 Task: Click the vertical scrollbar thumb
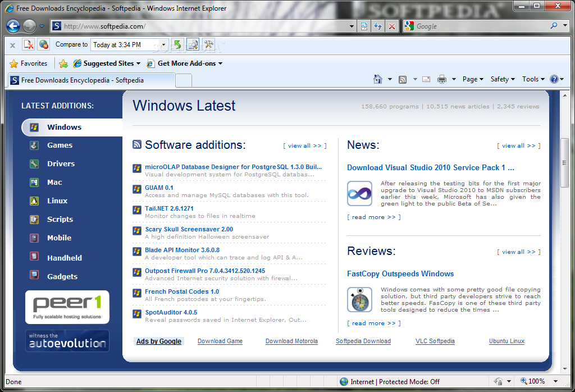pyautogui.click(x=564, y=163)
